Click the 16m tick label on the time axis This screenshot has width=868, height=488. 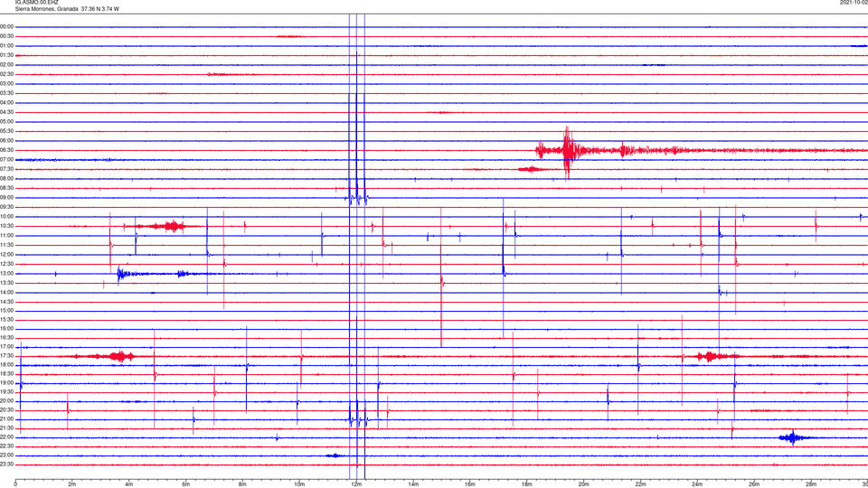tap(470, 484)
